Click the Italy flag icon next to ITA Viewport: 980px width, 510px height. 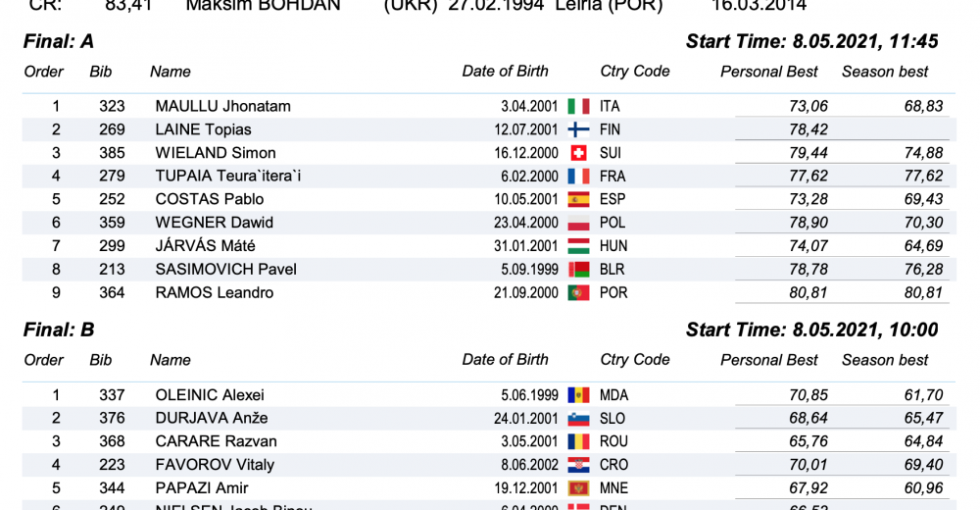[x=578, y=106]
